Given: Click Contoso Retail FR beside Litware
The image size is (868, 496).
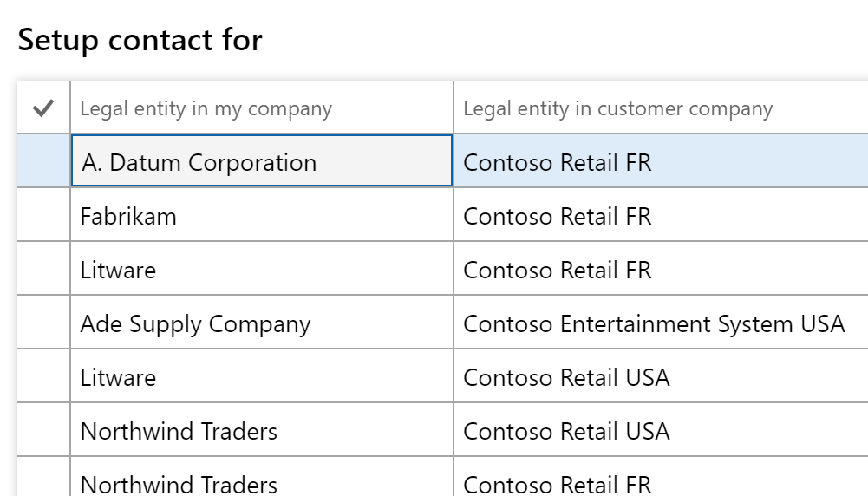Looking at the screenshot, I should point(557,270).
